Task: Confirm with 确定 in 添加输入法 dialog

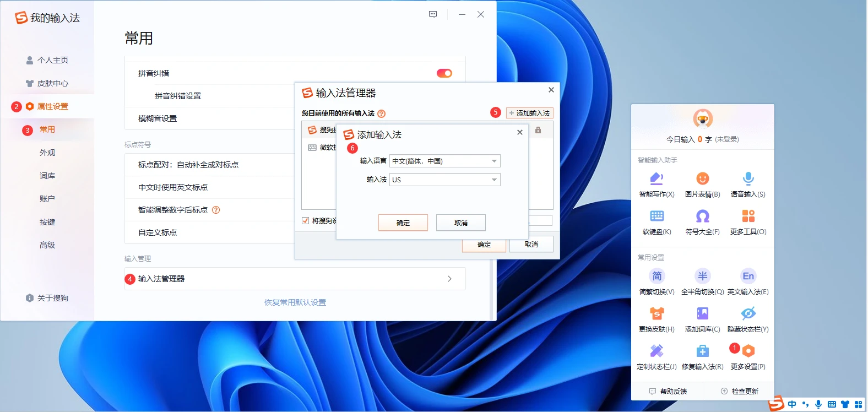Action: coord(403,223)
